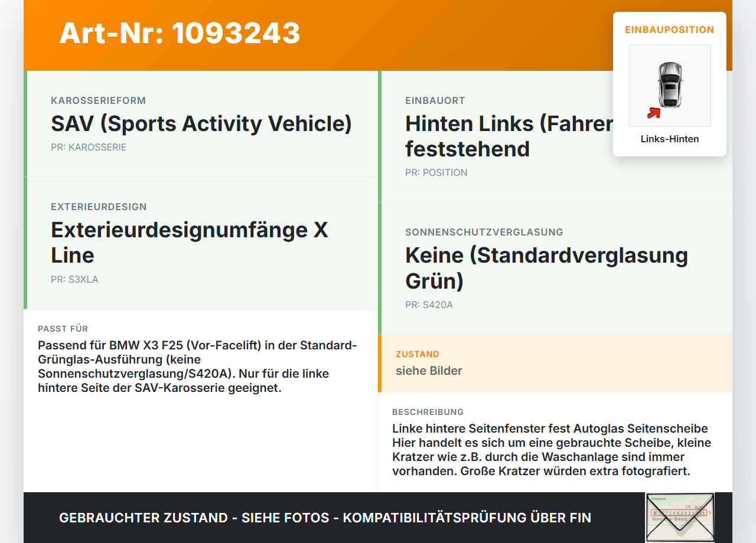Click the ZUSTAND label
The width and height of the screenshot is (756, 543).
click(x=418, y=354)
